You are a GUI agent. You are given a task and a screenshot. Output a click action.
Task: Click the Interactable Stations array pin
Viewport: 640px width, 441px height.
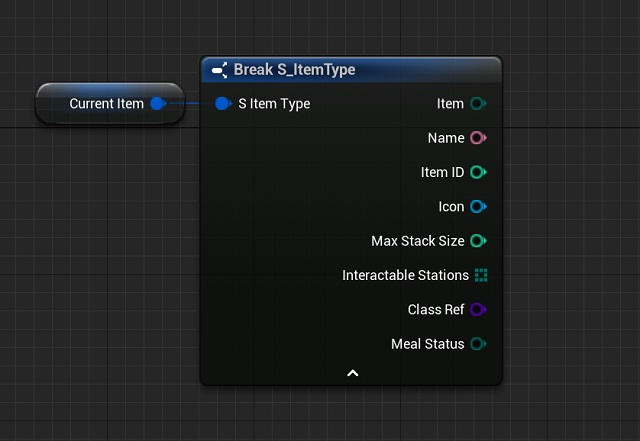coord(481,275)
